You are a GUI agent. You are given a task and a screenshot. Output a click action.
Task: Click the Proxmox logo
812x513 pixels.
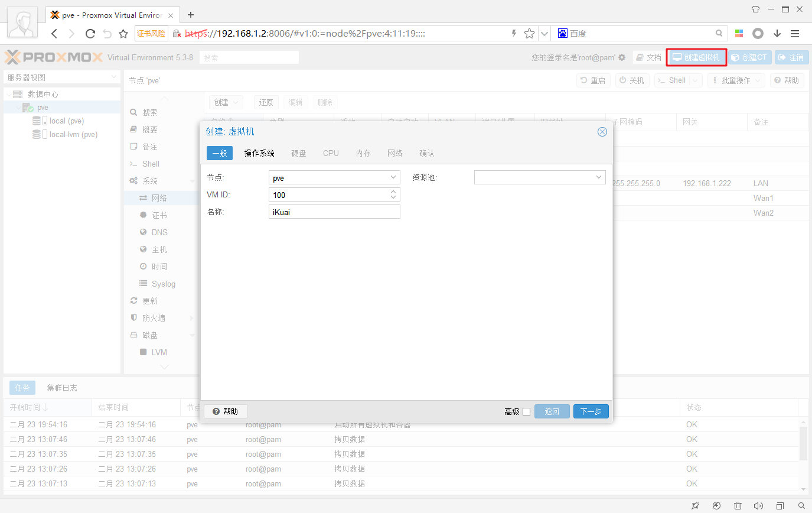[x=54, y=57]
